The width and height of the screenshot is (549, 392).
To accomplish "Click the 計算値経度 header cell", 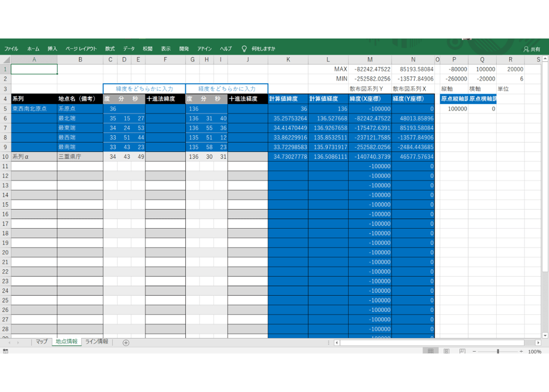I will point(329,99).
